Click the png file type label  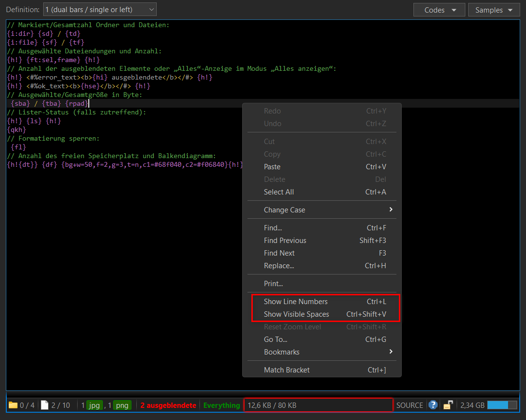pyautogui.click(x=122, y=405)
